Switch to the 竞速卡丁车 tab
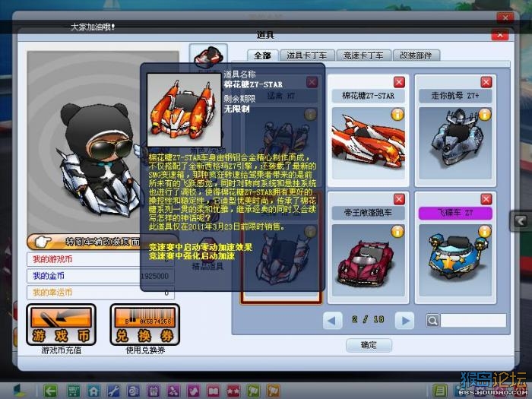This screenshot has height=399, width=532. (363, 55)
